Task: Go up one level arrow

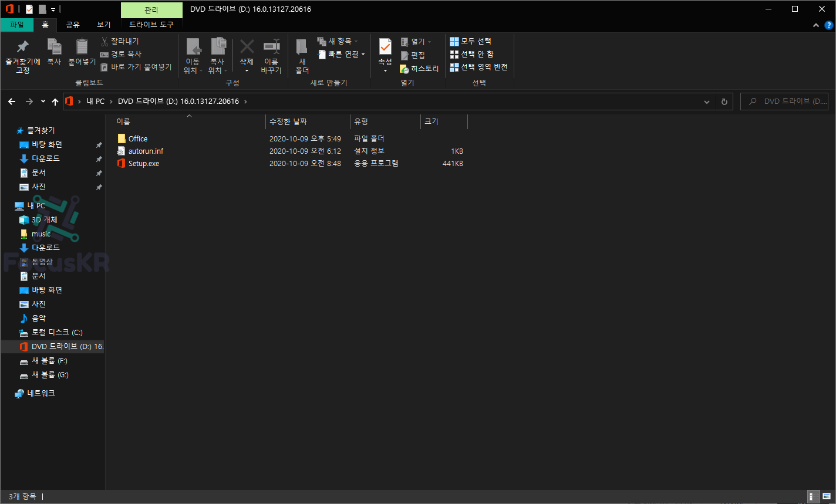Action: point(55,102)
